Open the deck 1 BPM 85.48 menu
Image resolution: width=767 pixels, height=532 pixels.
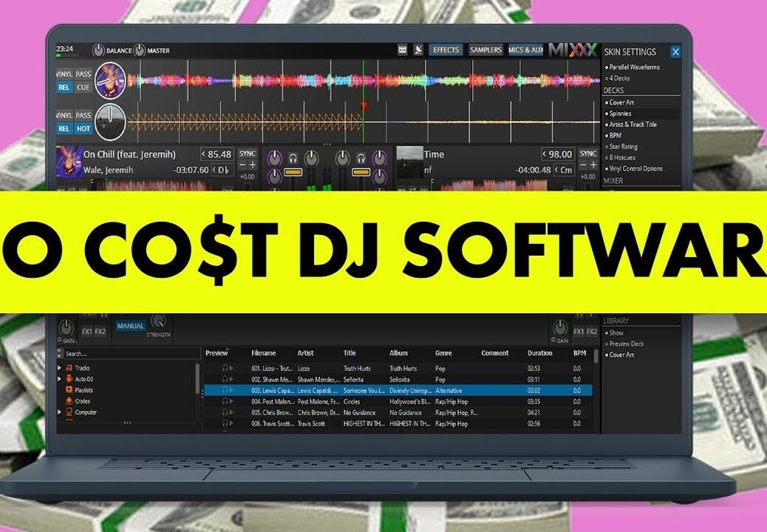pos(217,154)
